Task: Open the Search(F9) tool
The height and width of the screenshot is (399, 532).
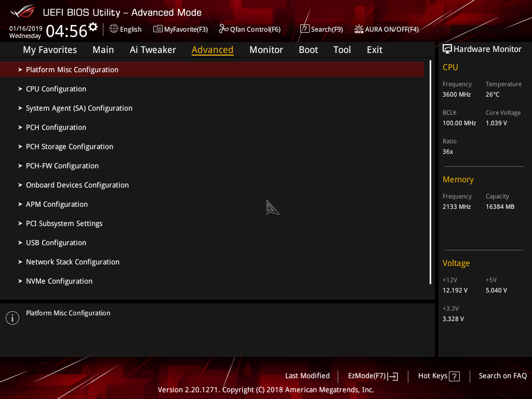Action: [304, 29]
